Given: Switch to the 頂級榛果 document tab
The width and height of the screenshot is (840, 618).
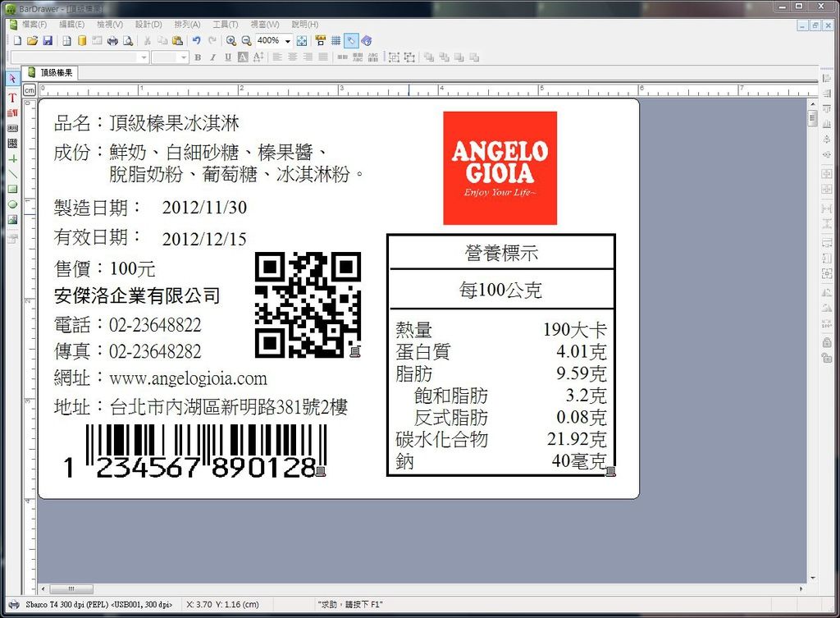Looking at the screenshot, I should pos(50,72).
